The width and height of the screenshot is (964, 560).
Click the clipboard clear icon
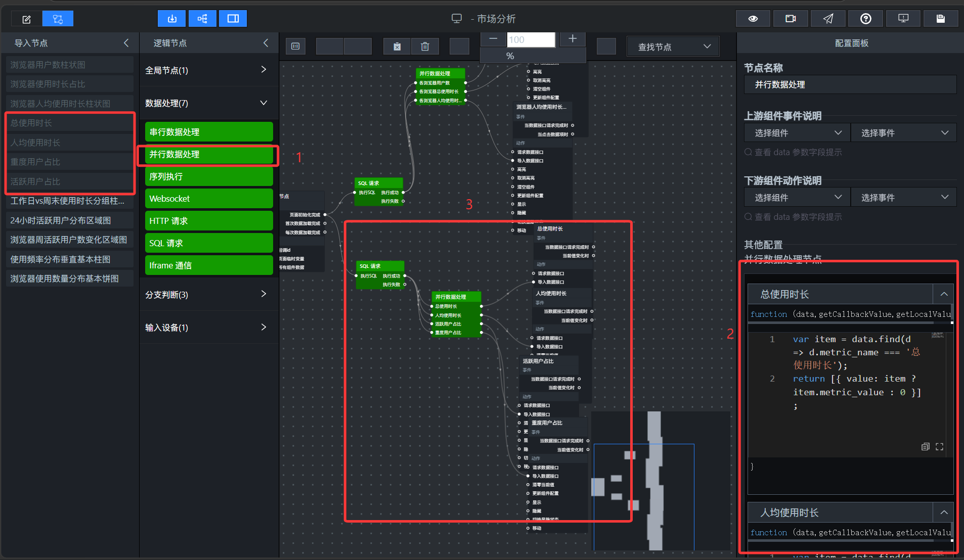click(397, 46)
